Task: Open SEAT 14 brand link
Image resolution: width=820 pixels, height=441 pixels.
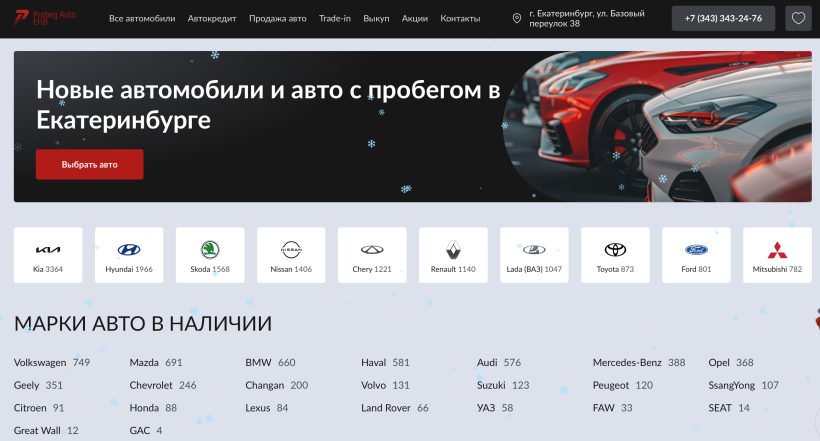Action: click(x=729, y=408)
